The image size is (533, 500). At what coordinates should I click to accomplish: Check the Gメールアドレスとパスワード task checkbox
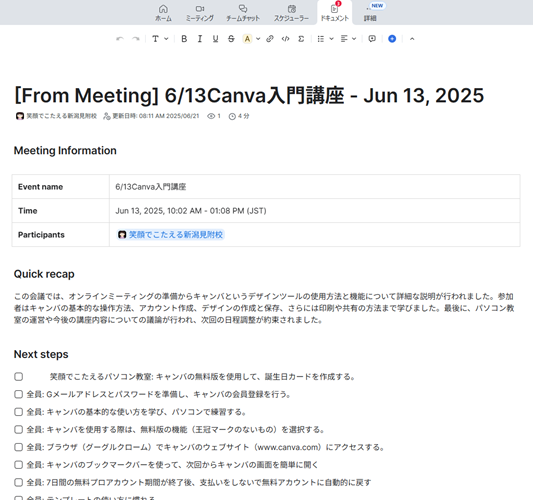(19, 394)
